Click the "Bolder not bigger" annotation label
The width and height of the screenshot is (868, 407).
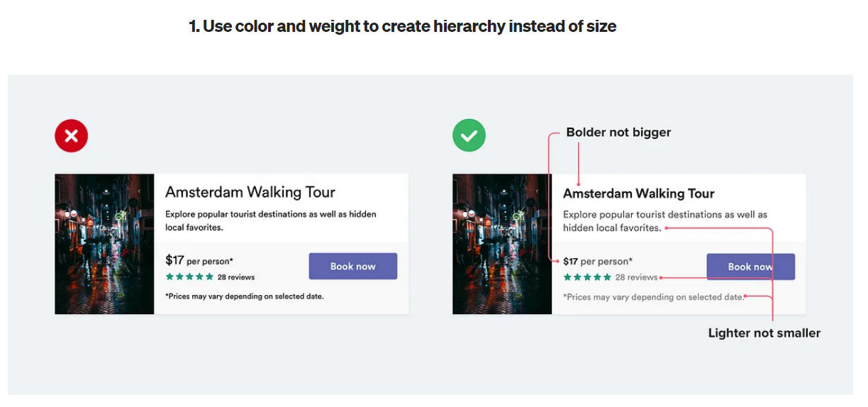(618, 133)
